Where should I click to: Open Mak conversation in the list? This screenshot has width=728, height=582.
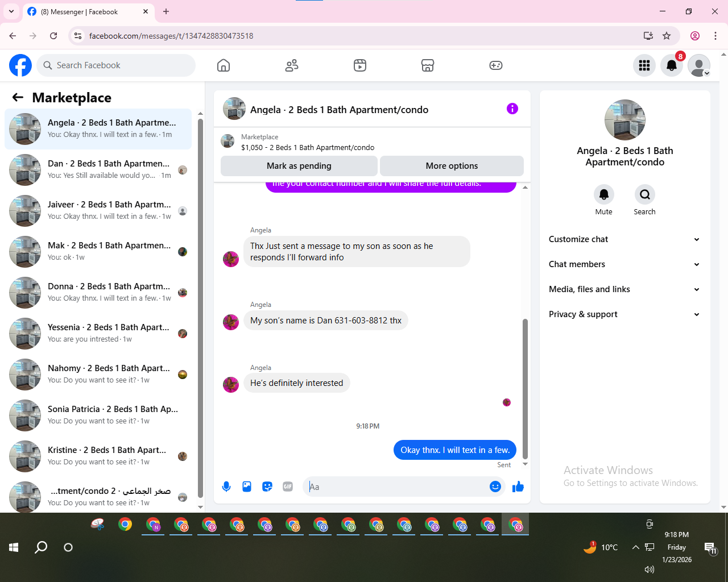pyautogui.click(x=98, y=252)
